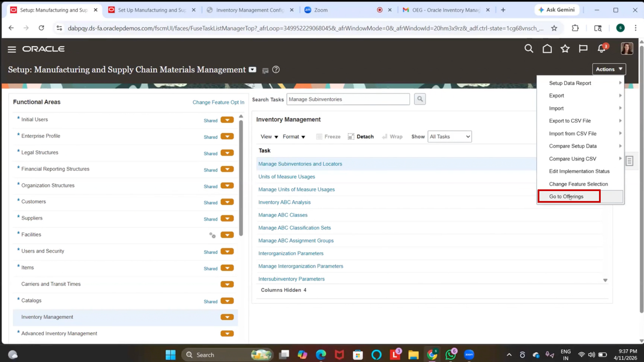Open Ask Gemini in browser
The image size is (644, 362).
point(557,10)
